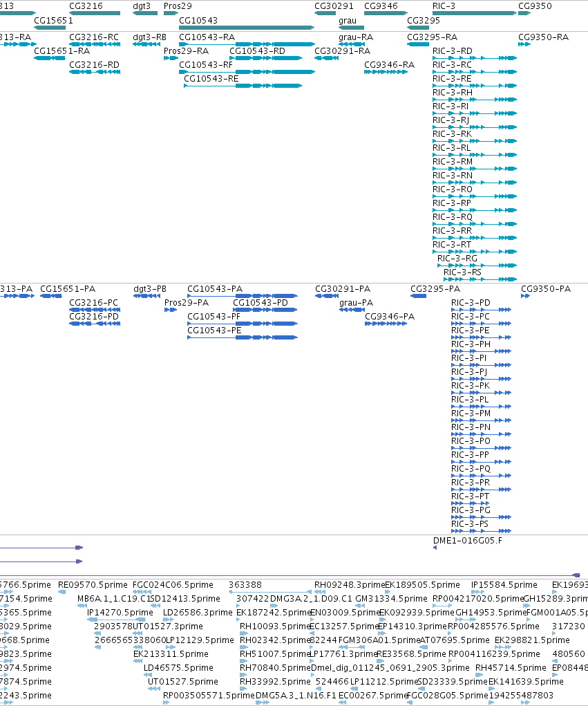Click transcript RIC-3-RG
This screenshot has width=588, height=706.
pos(457,259)
